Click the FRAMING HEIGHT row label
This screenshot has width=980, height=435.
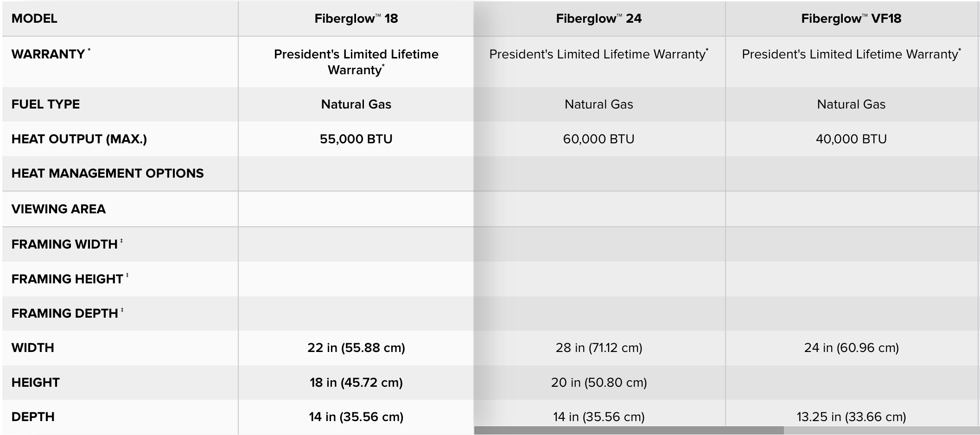67,279
